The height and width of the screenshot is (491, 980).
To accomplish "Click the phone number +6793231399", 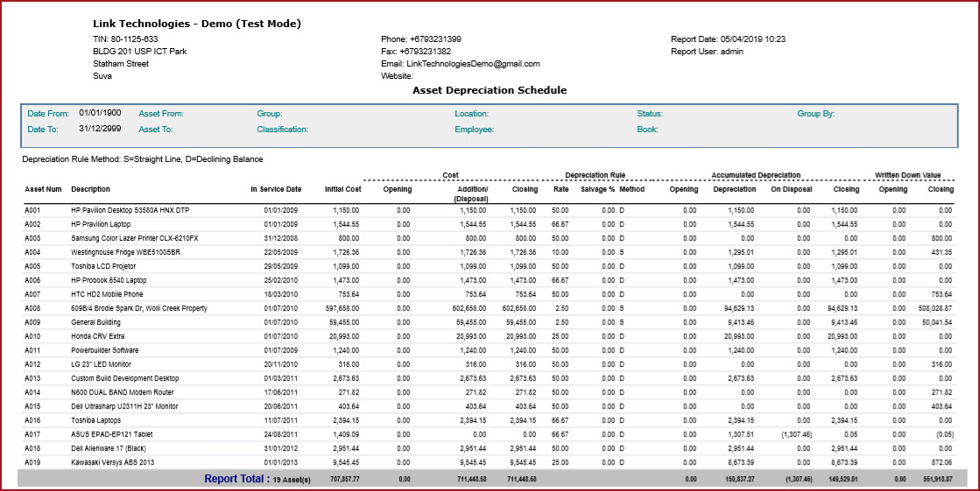I will point(435,39).
